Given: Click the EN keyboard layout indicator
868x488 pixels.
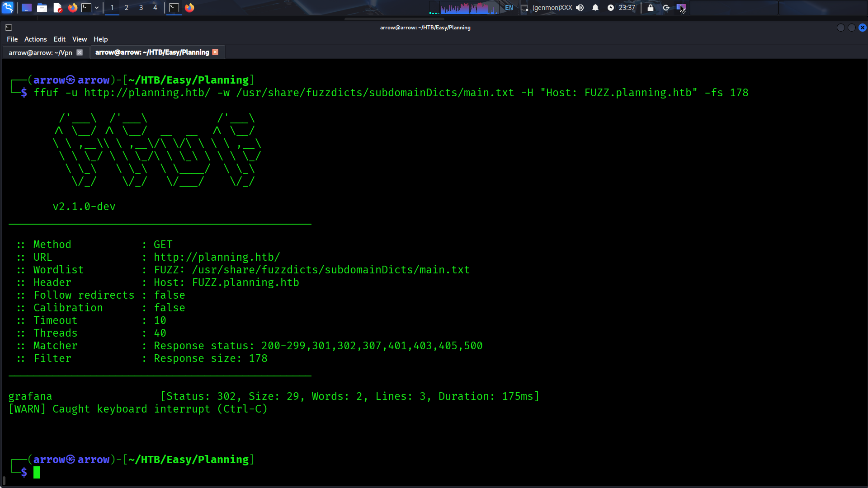Looking at the screenshot, I should coord(509,8).
